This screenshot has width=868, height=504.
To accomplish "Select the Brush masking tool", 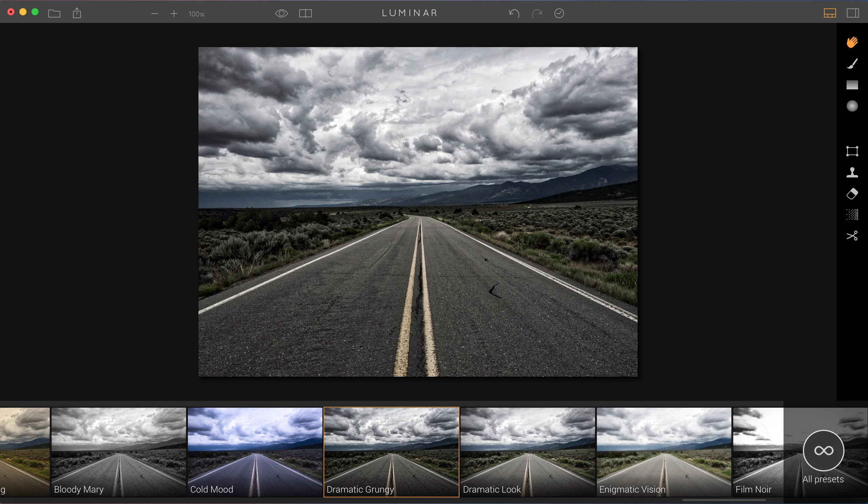I will [x=852, y=64].
